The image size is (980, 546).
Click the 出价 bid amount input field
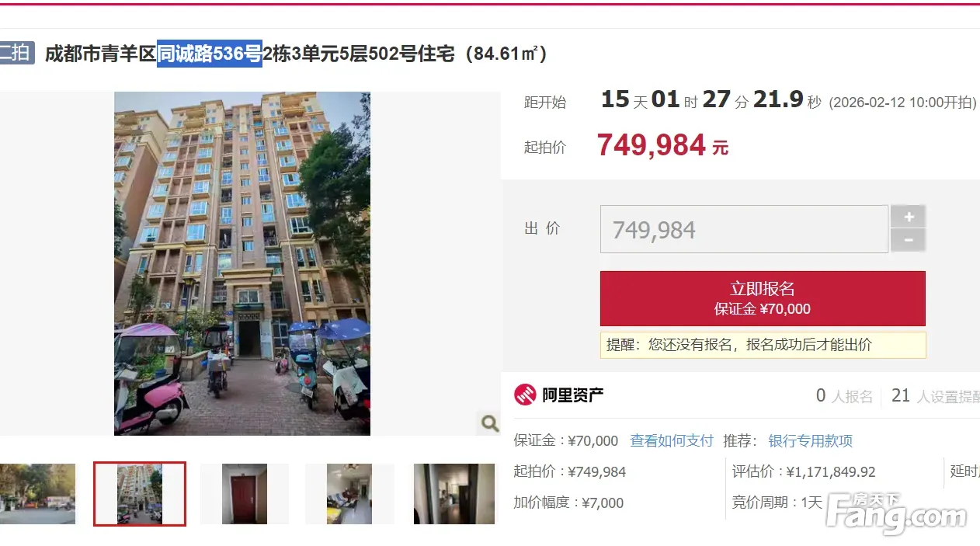point(744,229)
